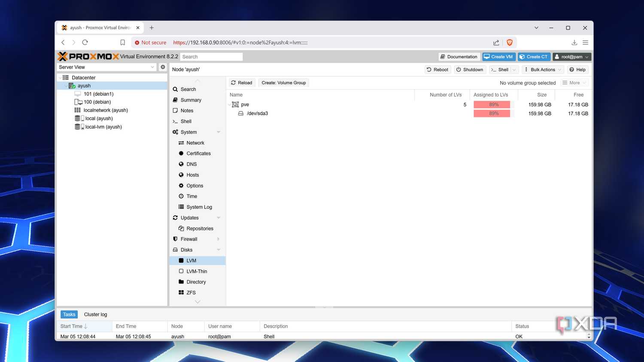Click the Not secure warning
Image resolution: width=644 pixels, height=362 pixels.
tap(150, 42)
